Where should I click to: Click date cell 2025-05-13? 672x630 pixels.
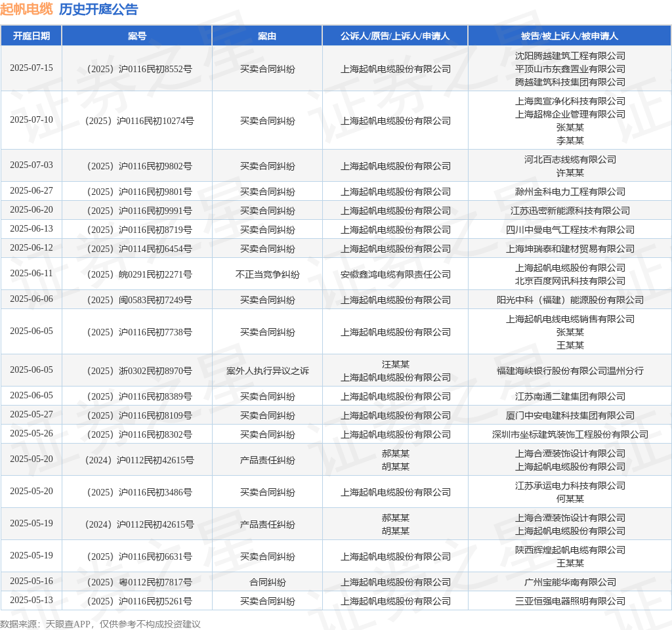[31, 600]
